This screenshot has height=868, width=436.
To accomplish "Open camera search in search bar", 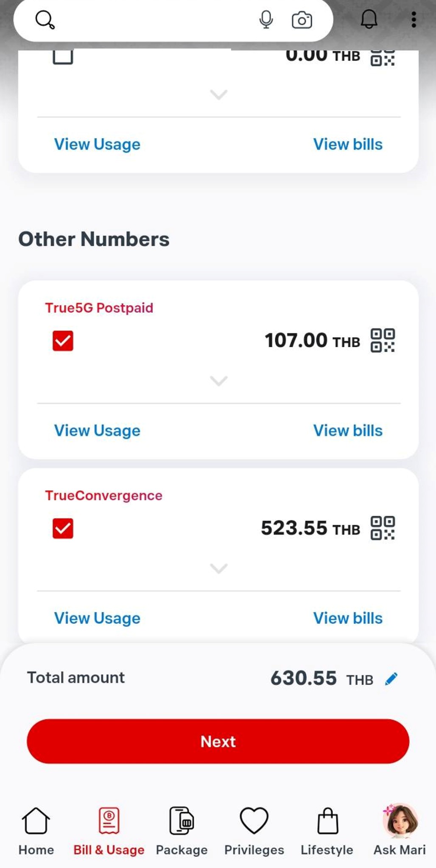I will coord(302,20).
